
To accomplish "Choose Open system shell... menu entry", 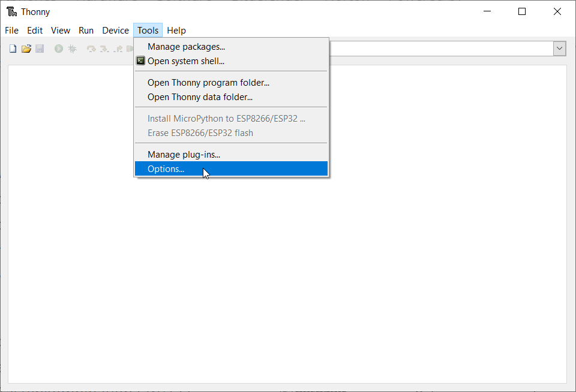I will [186, 61].
